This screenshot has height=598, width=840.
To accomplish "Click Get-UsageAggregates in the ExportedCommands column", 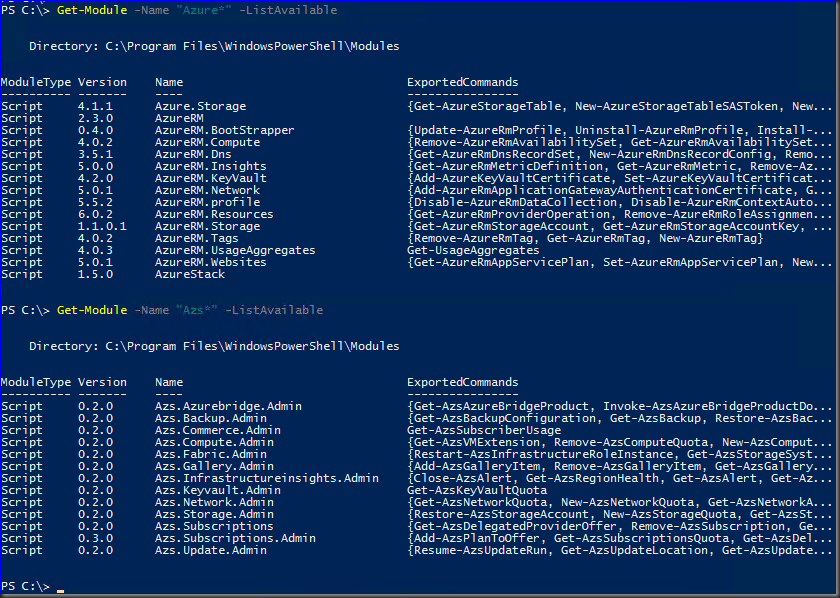I will (x=464, y=250).
